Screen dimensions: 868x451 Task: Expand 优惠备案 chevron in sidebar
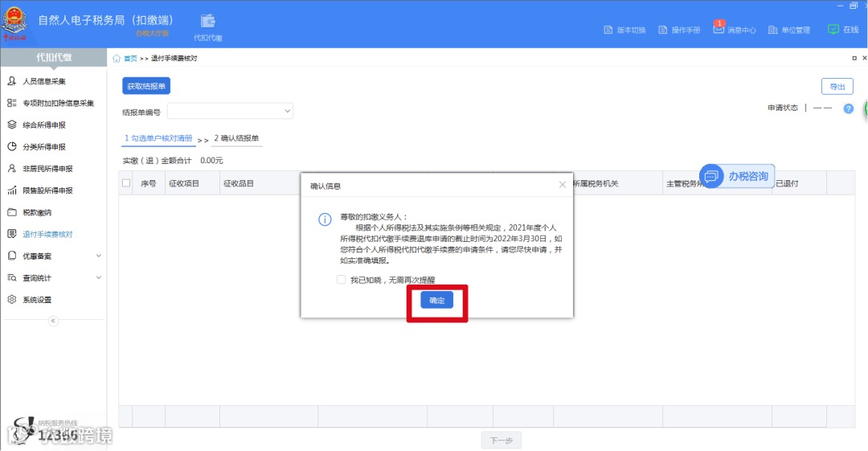coord(99,256)
